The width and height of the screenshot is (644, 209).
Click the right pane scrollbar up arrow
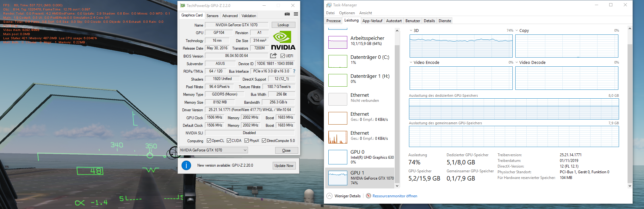click(630, 28)
